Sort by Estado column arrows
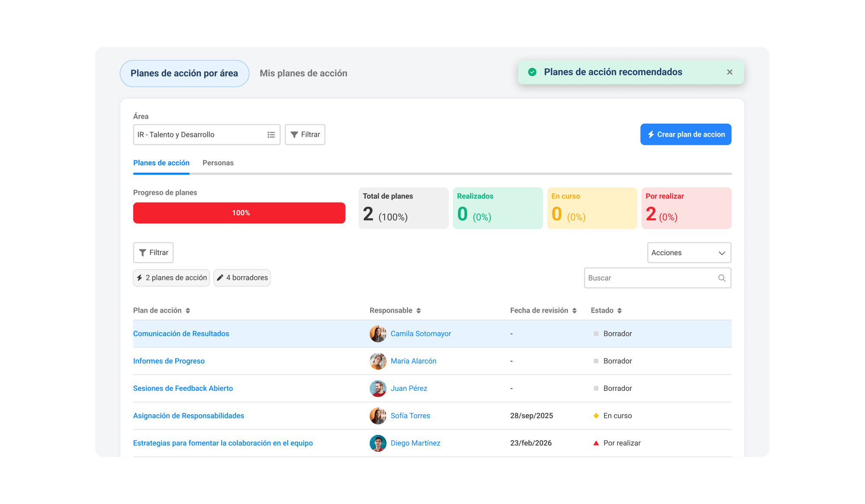The width and height of the screenshot is (865, 504). 619,311
